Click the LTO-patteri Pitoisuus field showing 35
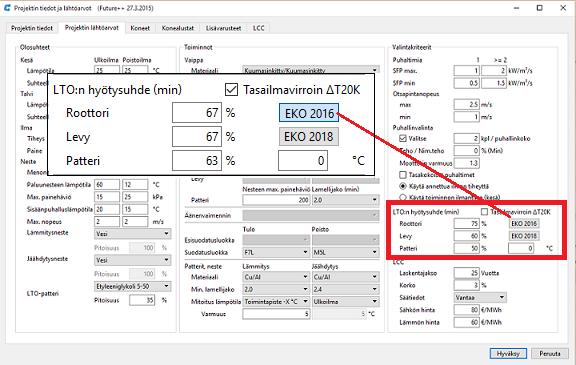 point(142,300)
